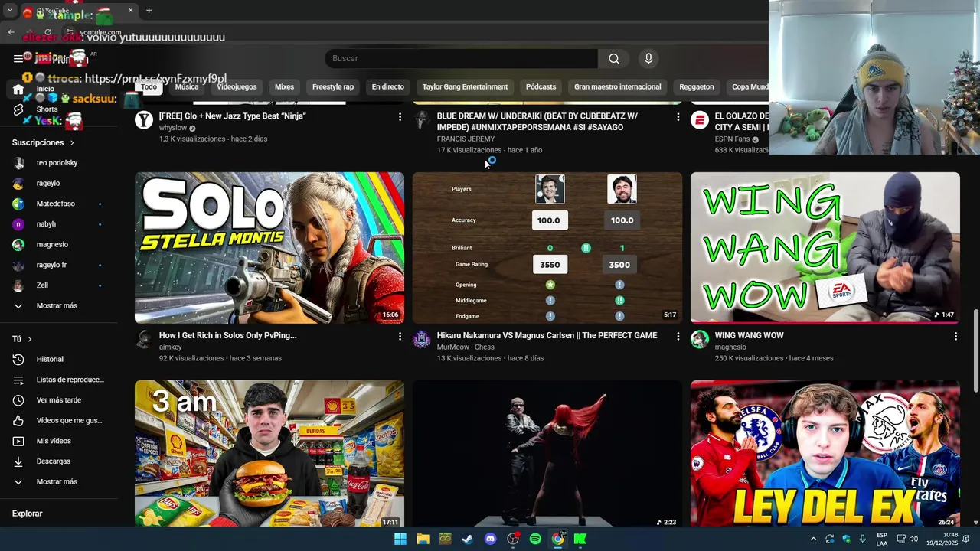Expand Mostrar más under Tú section
The height and width of the screenshot is (551, 980).
coord(57,482)
